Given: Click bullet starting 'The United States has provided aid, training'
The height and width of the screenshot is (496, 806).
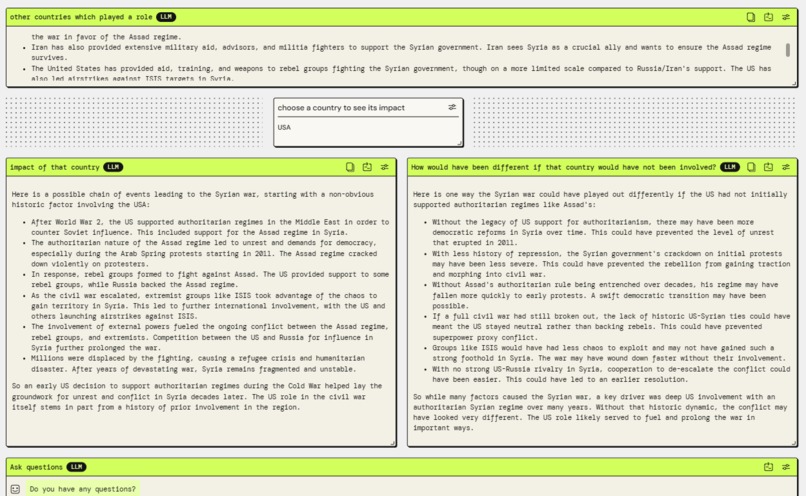Looking at the screenshot, I should (401, 74).
